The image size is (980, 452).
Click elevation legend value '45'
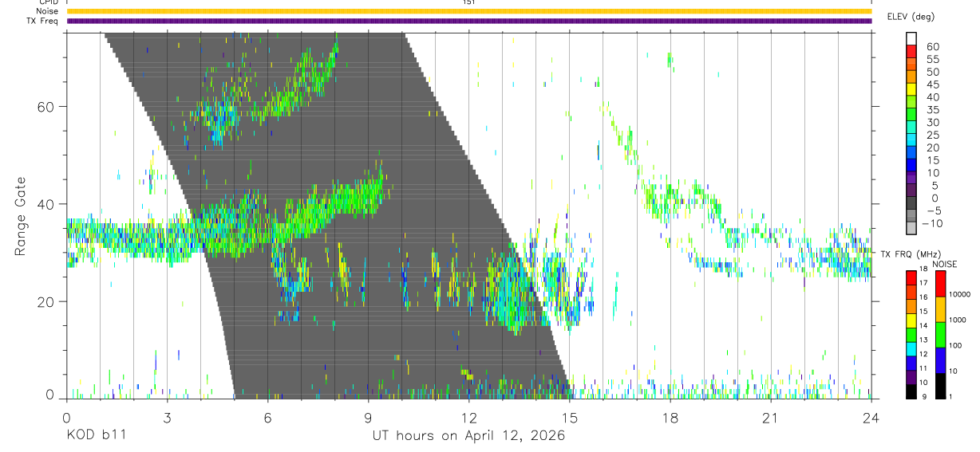point(932,85)
